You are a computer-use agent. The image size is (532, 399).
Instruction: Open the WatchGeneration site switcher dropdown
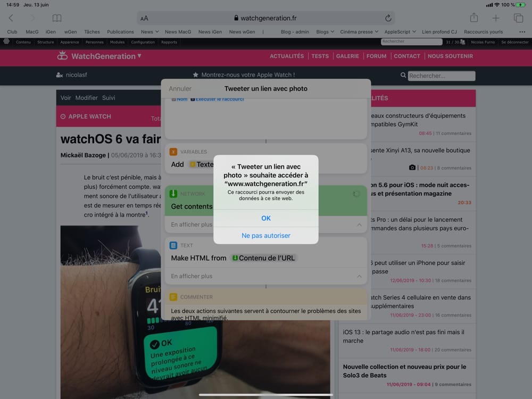click(x=139, y=56)
